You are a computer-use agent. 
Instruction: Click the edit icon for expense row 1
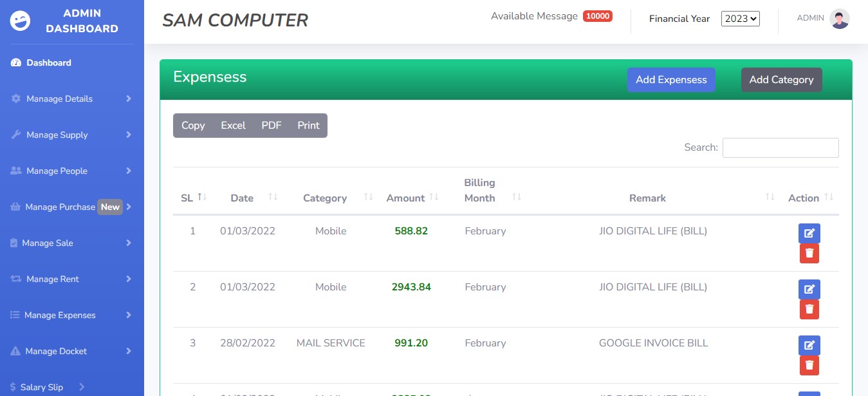[x=809, y=233]
